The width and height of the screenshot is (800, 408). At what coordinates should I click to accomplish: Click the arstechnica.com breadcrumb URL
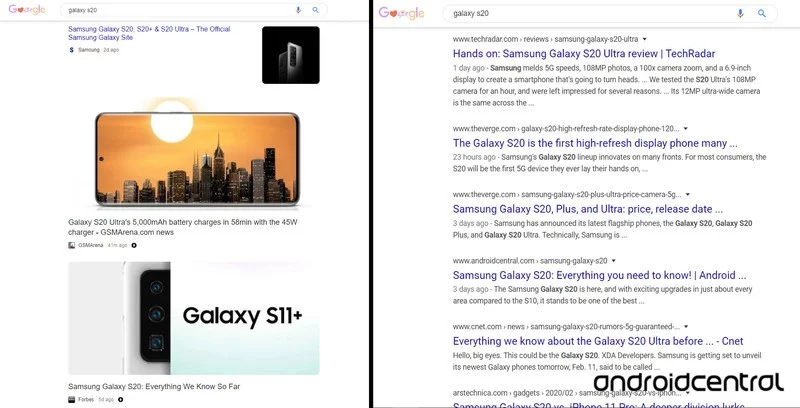pos(567,393)
